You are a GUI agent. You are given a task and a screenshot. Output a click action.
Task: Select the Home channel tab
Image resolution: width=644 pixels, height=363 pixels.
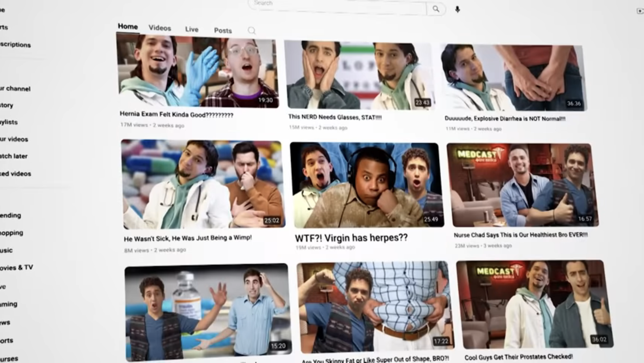pos(128,27)
